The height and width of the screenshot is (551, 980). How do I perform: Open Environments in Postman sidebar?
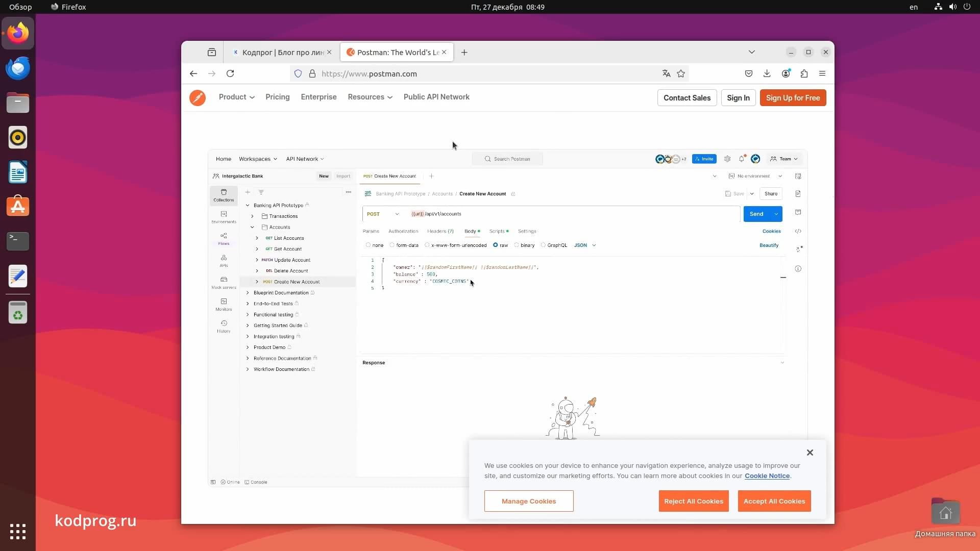click(224, 217)
